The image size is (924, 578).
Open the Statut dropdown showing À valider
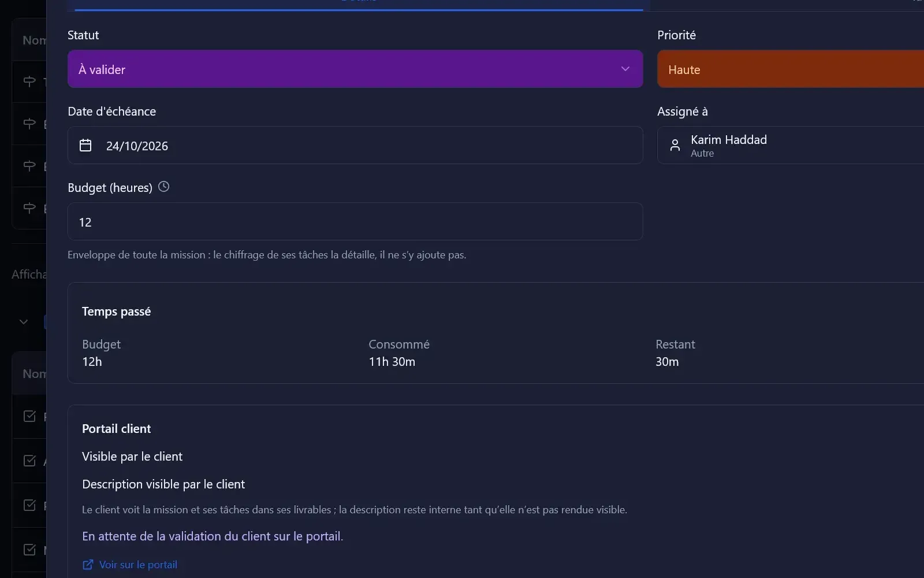point(355,69)
